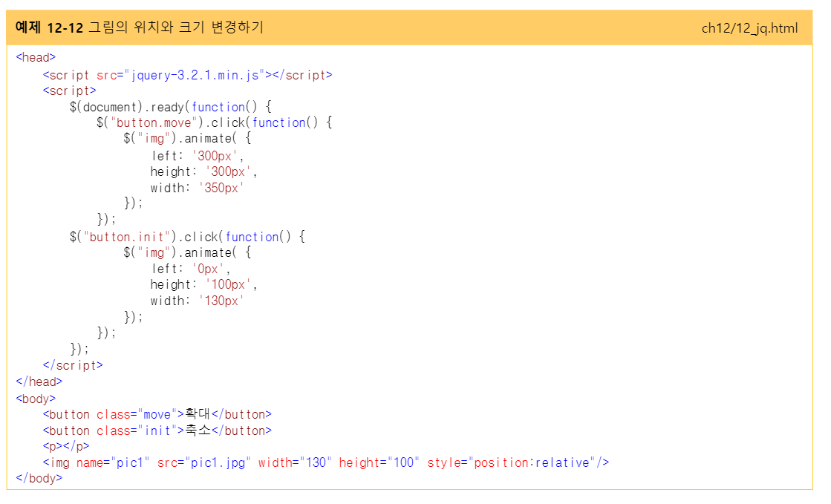Click the '<p></p>' line
The width and height of the screenshot is (831, 504).
[x=66, y=446]
